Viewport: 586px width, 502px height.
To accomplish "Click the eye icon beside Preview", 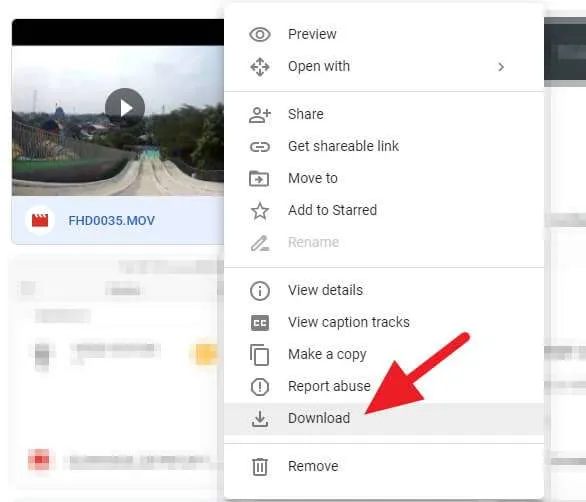I will (x=260, y=35).
